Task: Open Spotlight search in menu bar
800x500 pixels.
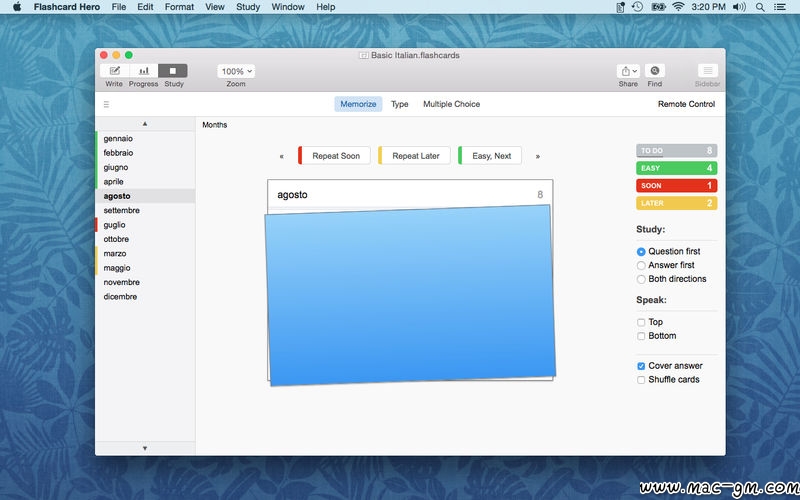Action: click(760, 7)
